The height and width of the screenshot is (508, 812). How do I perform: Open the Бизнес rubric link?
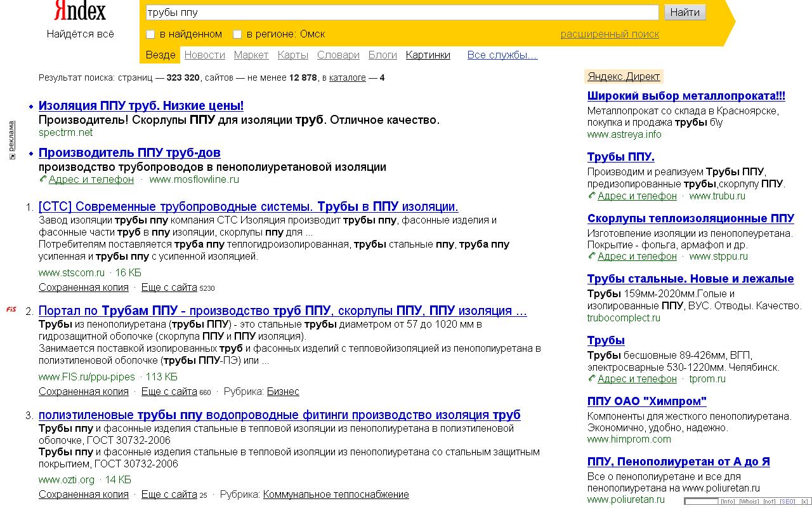[x=284, y=391]
